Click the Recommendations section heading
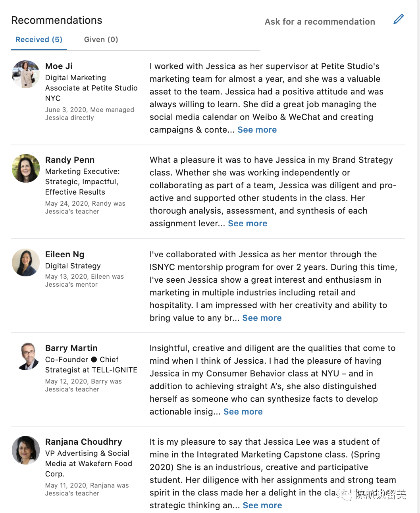Screen dimensions: 420x513 point(57,20)
